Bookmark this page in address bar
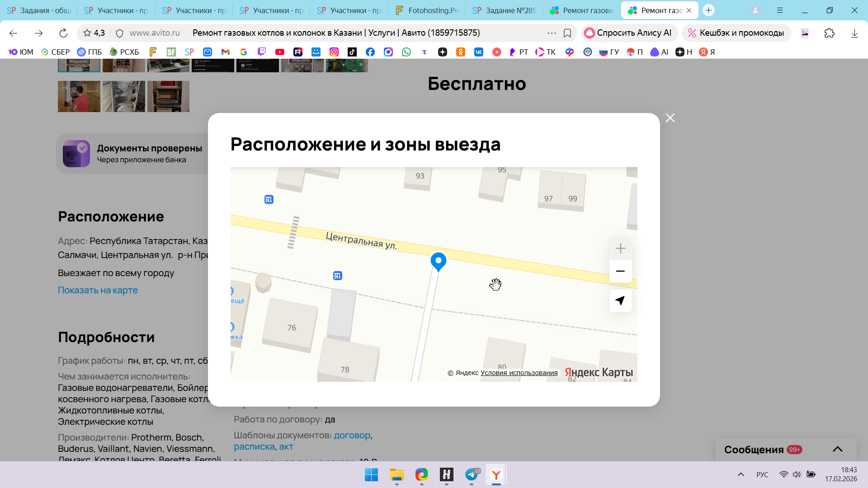 point(567,33)
